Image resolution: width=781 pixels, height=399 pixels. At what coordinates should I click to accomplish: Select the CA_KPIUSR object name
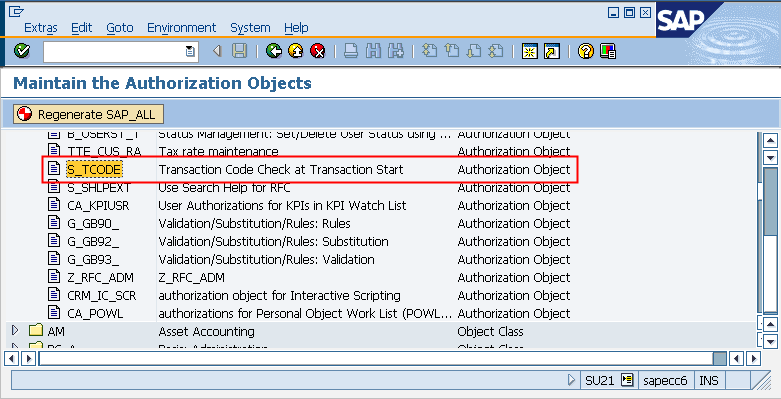point(98,206)
